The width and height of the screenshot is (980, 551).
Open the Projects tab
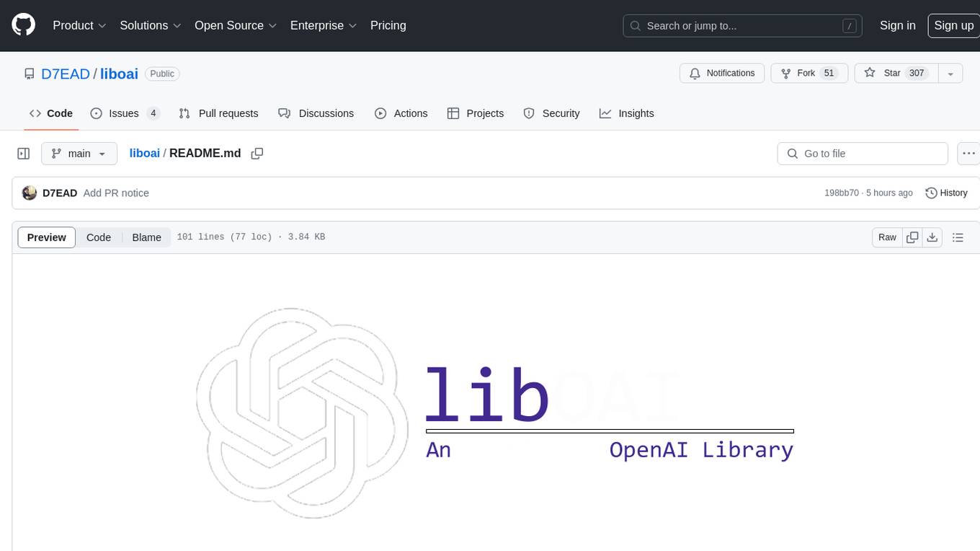click(476, 113)
